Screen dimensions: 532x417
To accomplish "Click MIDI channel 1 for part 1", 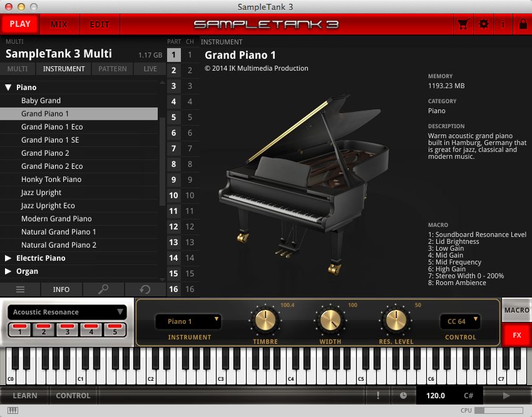I will point(190,55).
